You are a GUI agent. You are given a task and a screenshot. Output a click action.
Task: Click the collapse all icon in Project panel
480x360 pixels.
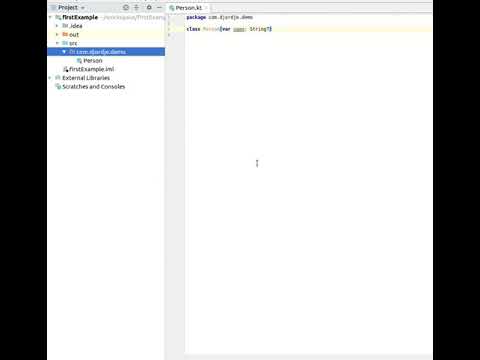pos(136,7)
